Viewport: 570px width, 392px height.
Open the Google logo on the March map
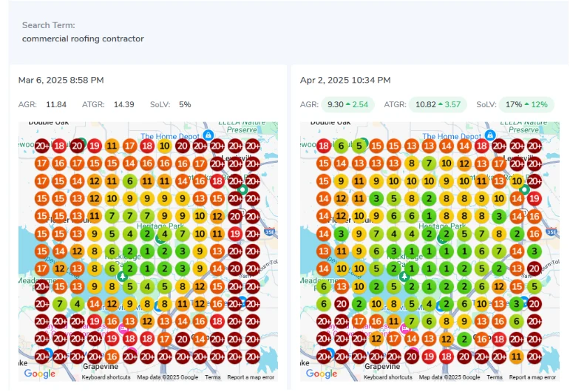click(x=39, y=374)
